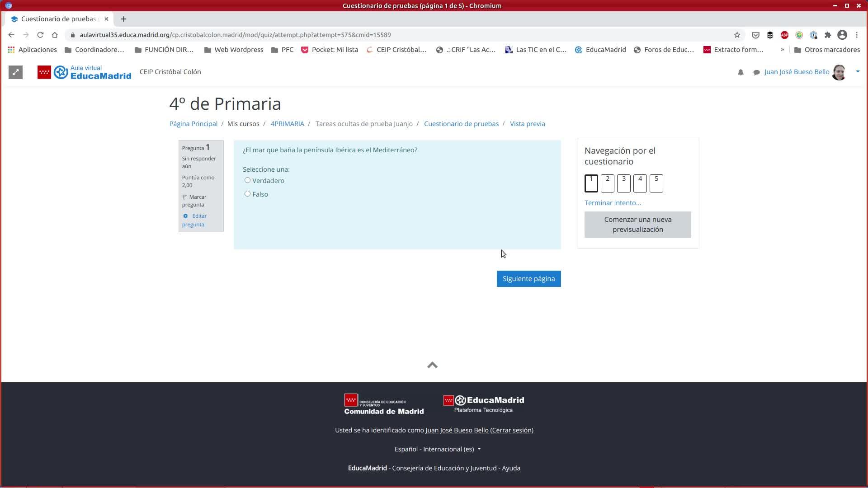Image resolution: width=868 pixels, height=488 pixels.
Task: Toggle the fullscreen expand icon
Action: [15, 72]
